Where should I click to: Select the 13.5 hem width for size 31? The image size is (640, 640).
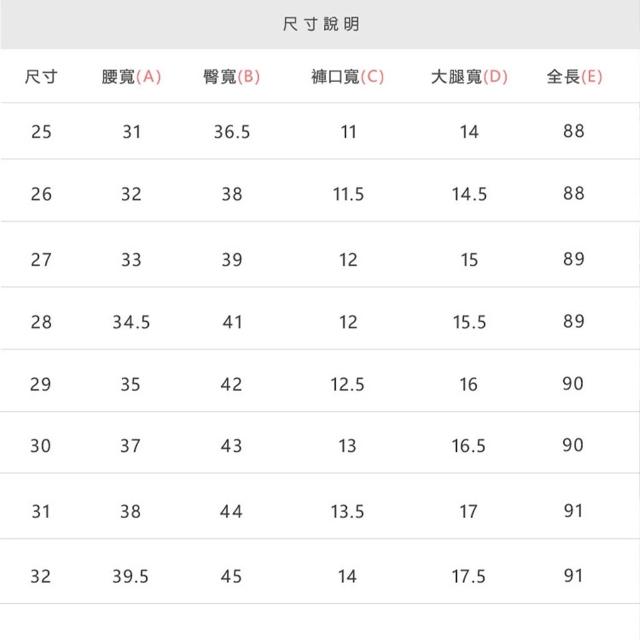point(347,511)
